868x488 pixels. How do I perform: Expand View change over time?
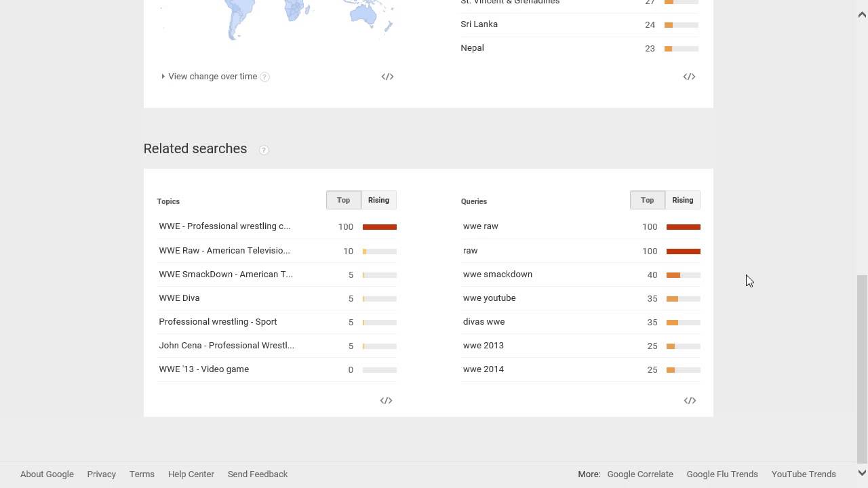click(x=209, y=77)
